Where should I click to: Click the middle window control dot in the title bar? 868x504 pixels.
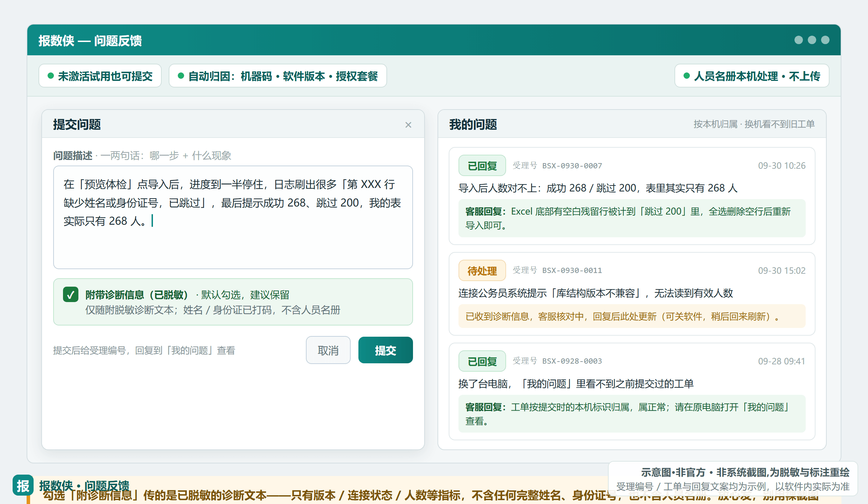tap(812, 40)
